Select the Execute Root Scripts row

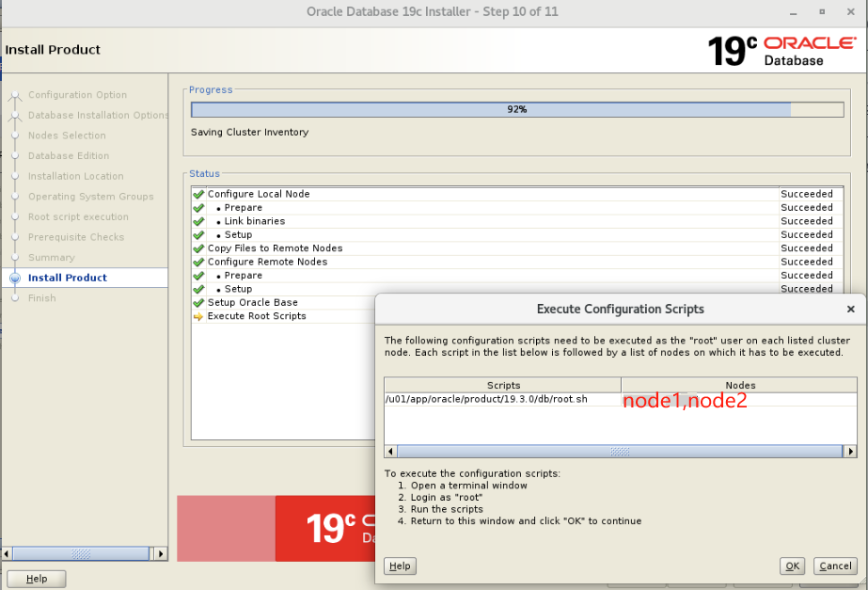click(283, 316)
